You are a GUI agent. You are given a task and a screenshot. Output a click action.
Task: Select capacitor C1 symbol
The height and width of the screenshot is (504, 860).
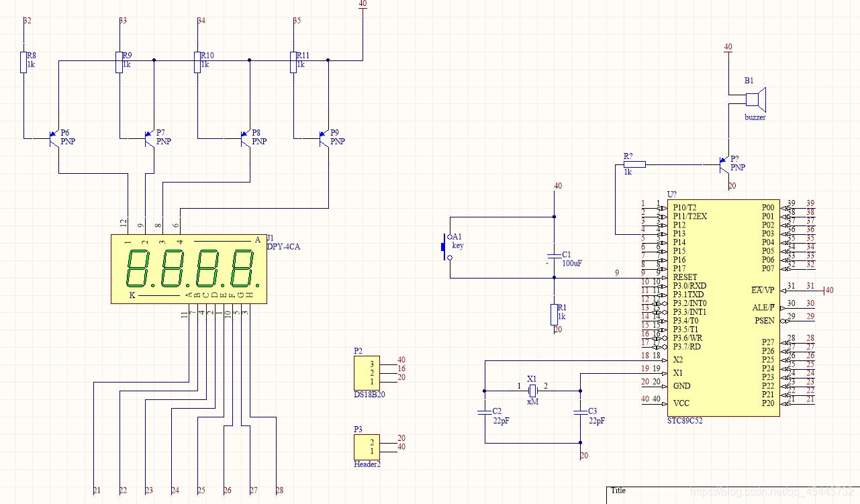point(554,256)
